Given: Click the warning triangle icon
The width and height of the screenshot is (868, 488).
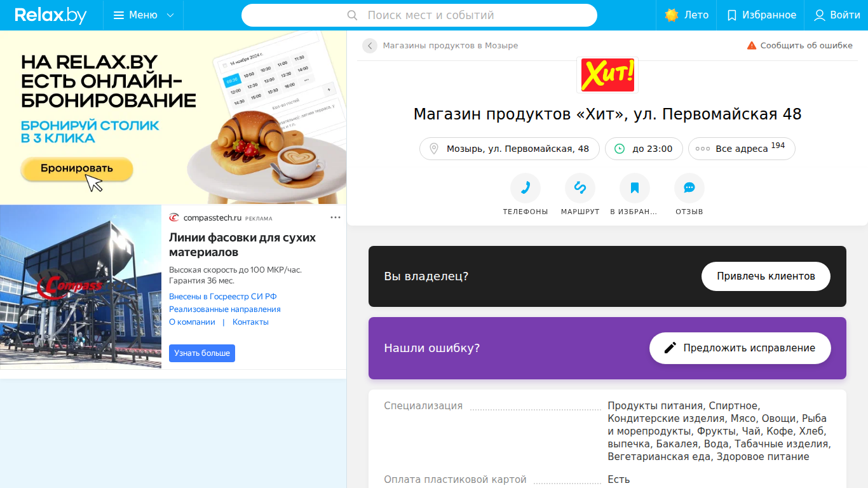Looking at the screenshot, I should tap(752, 46).
